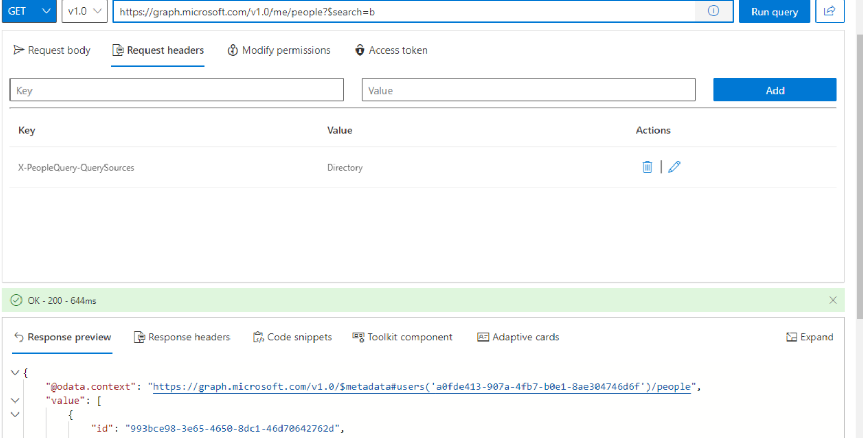
Task: Select the Request headers tab
Action: pos(158,50)
